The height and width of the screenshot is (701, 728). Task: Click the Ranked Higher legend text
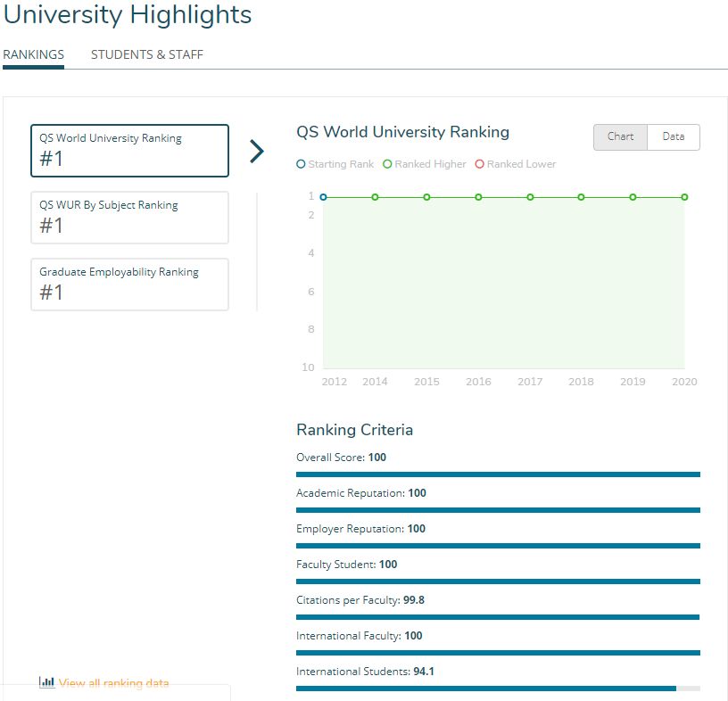(x=430, y=164)
